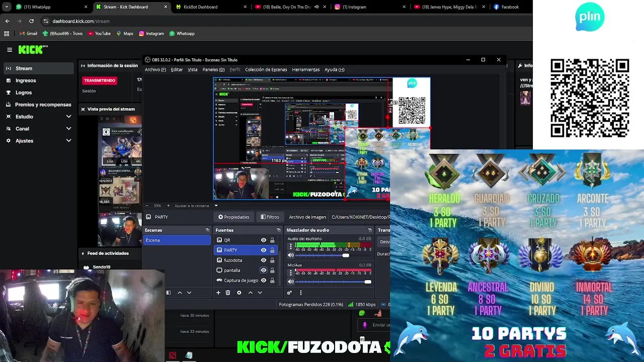Click the Filtros button

[x=270, y=217]
